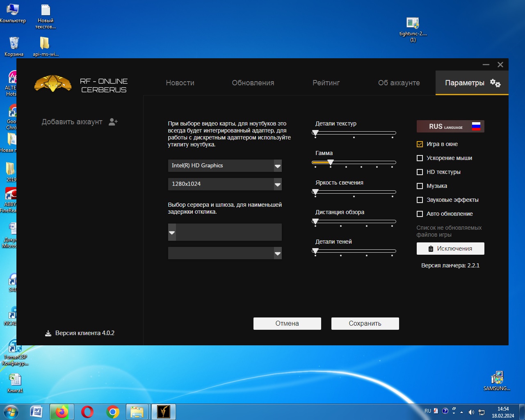525x420 pixels.
Task: Click the gears icon on Параметры tab
Action: (495, 83)
